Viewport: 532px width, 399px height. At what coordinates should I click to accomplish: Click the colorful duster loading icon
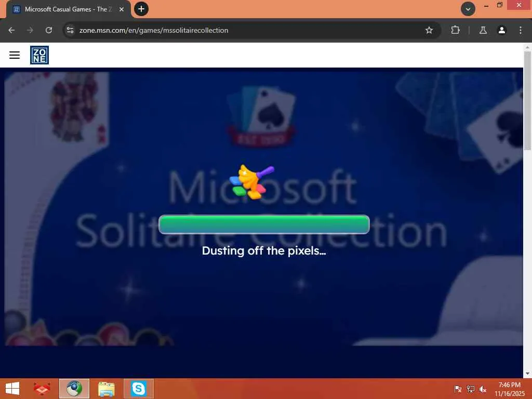[252, 182]
